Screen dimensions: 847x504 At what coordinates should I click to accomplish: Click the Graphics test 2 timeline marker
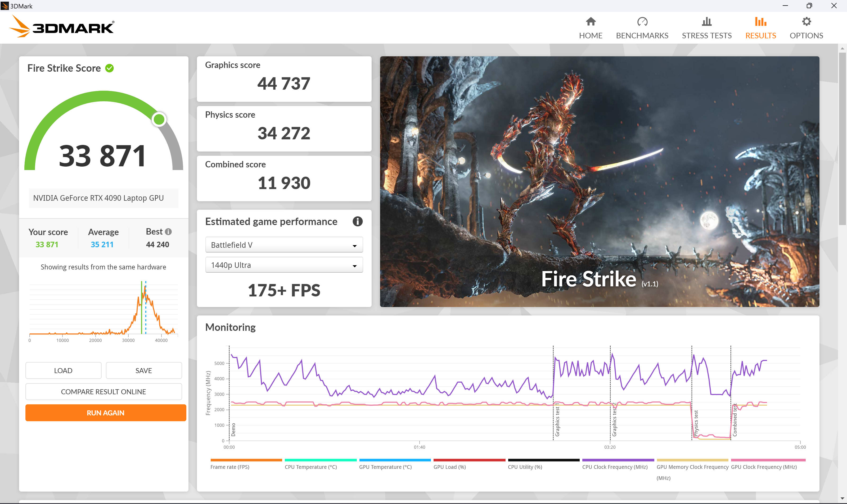tap(614, 420)
